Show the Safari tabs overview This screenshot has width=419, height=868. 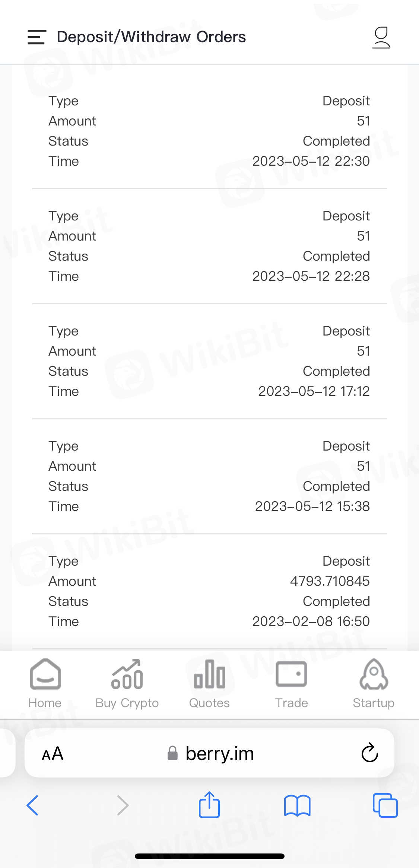[x=385, y=805]
